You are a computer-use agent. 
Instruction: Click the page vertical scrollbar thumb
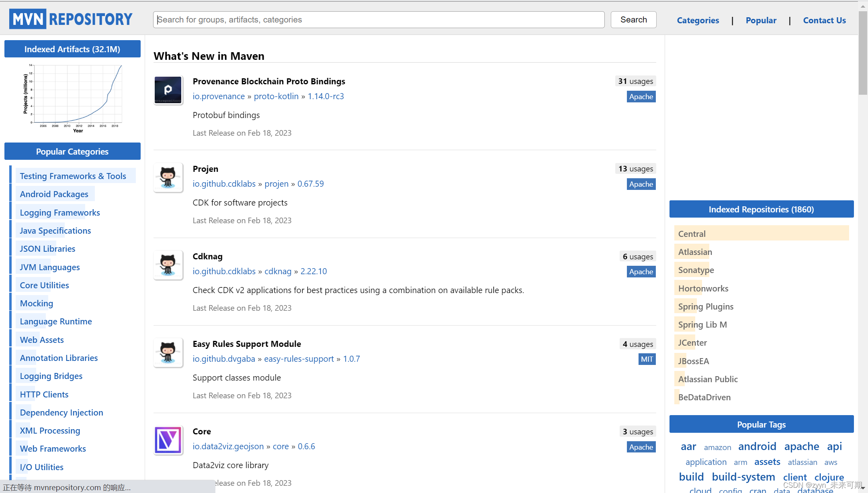(x=863, y=53)
